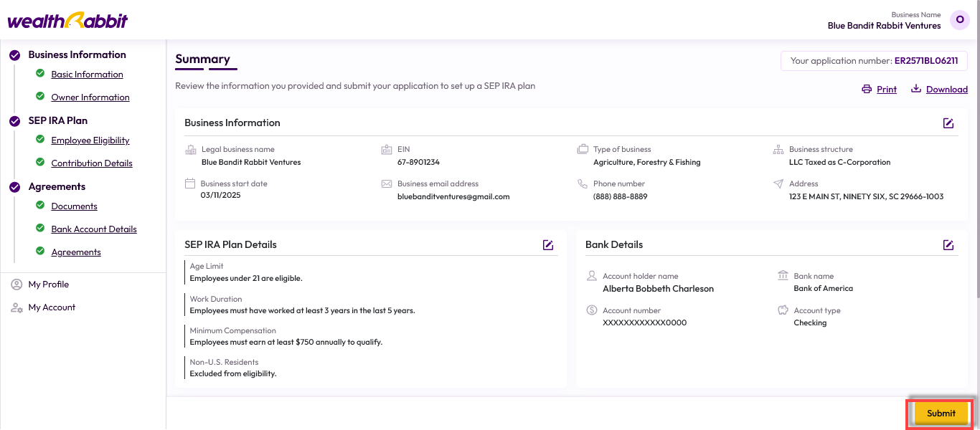Open Basic Information step

pyautogui.click(x=87, y=75)
